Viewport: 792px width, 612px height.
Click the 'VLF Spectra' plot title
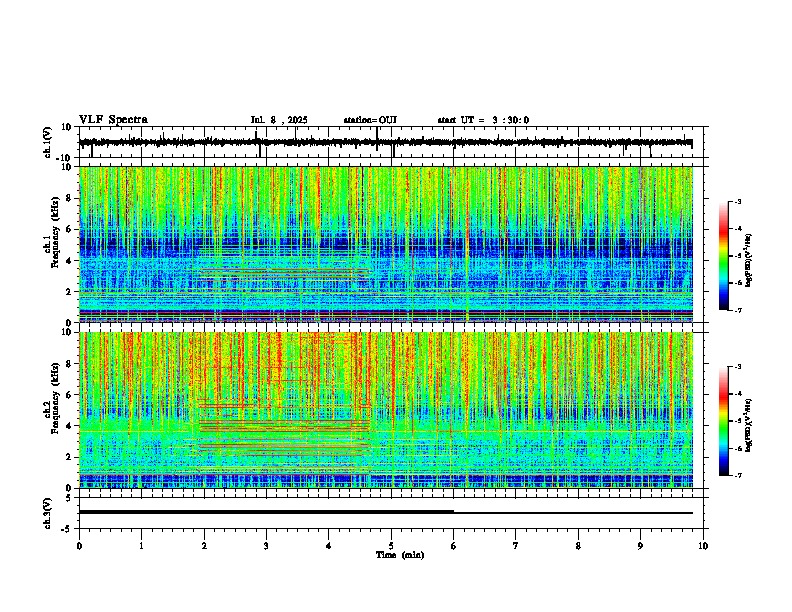(113, 120)
